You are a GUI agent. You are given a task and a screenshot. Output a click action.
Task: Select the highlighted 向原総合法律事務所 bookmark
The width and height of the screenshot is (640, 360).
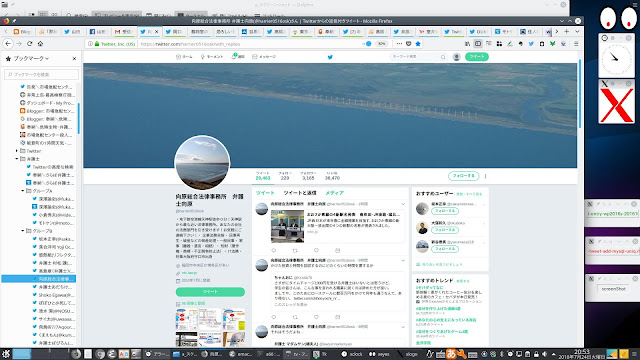click(x=39, y=279)
